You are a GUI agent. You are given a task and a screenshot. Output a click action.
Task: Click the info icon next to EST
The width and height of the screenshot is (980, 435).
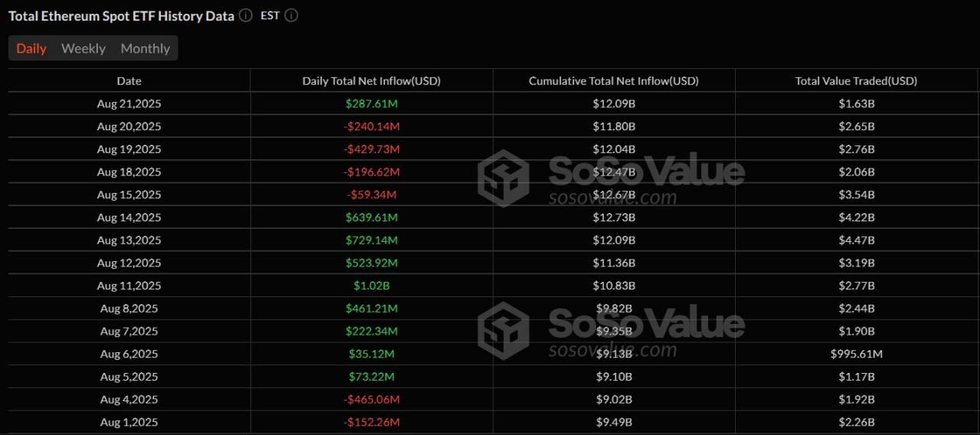pos(291,15)
